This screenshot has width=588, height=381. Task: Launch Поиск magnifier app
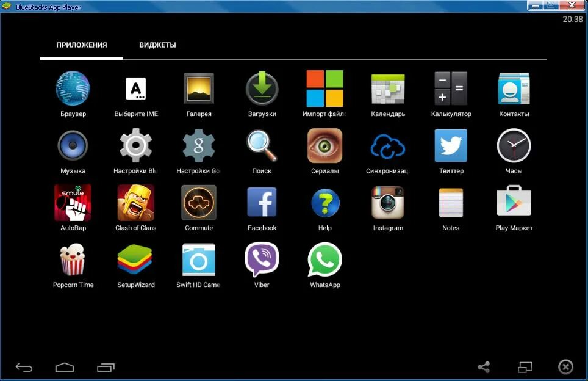click(x=262, y=146)
